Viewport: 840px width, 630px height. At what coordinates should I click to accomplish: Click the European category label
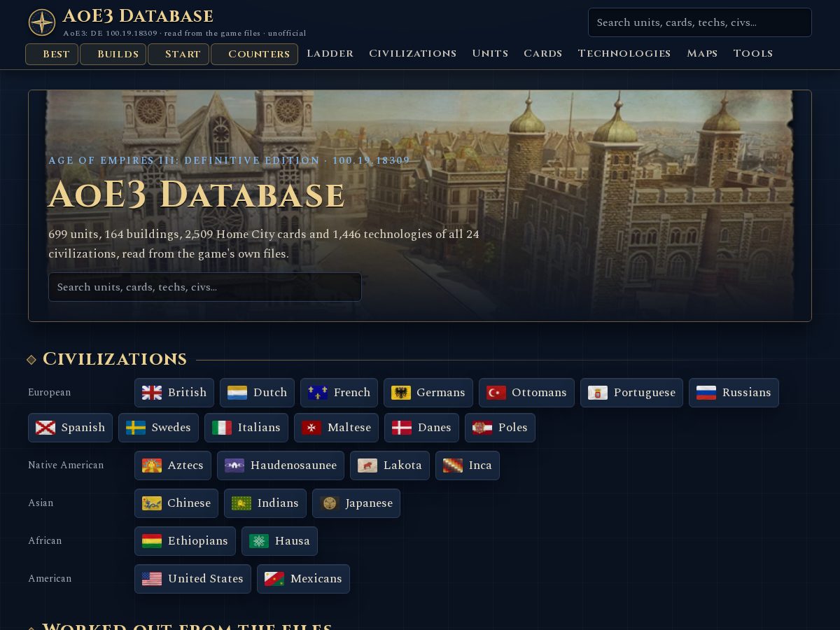point(50,393)
